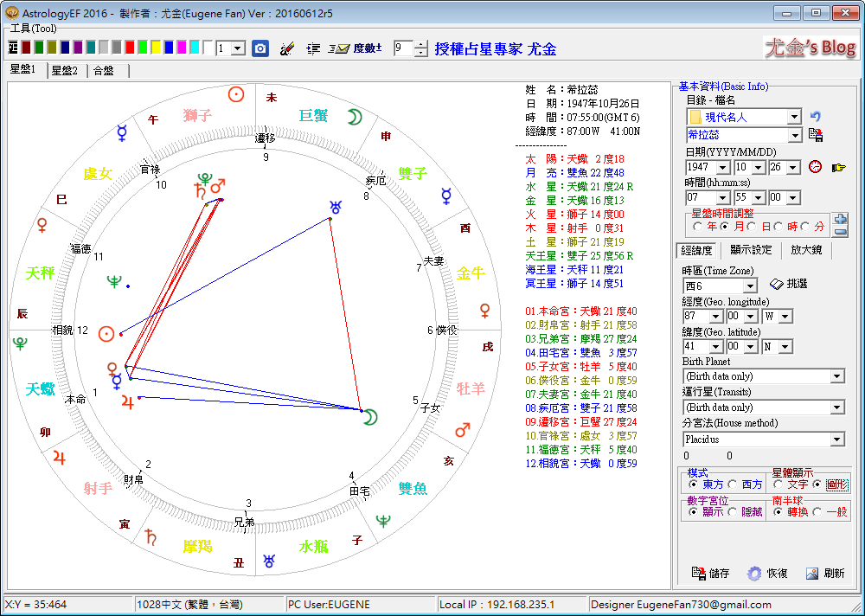Open the 尤金's Blog logo

(810, 48)
